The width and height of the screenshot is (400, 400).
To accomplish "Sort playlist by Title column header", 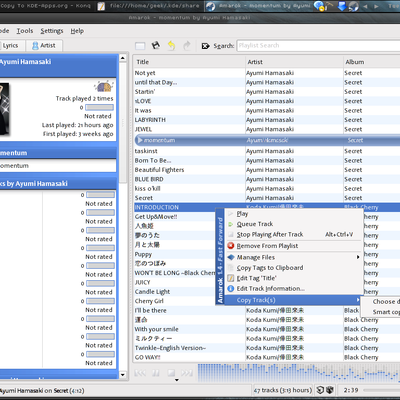I will point(189,62).
